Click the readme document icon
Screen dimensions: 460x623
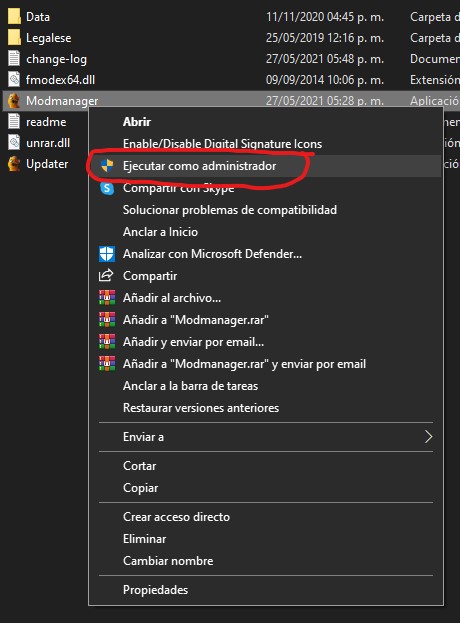click(x=14, y=122)
